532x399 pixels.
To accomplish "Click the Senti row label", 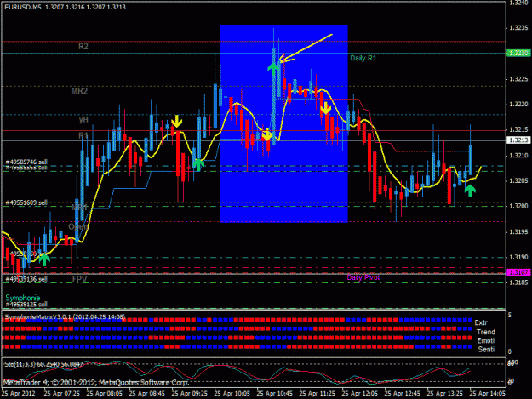I will click(x=486, y=349).
